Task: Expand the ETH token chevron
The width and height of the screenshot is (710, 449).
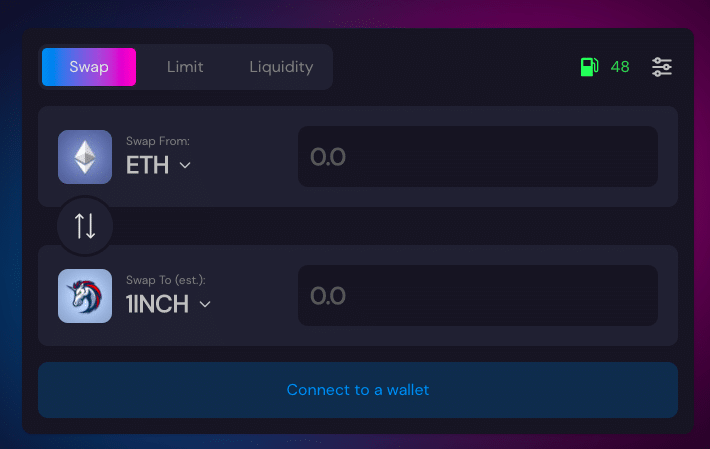Action: point(185,166)
